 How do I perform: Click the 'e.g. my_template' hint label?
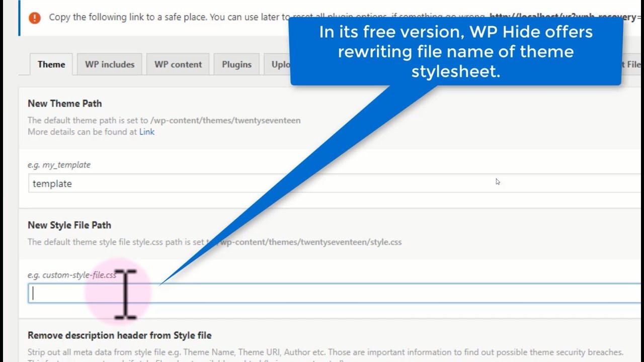(59, 165)
